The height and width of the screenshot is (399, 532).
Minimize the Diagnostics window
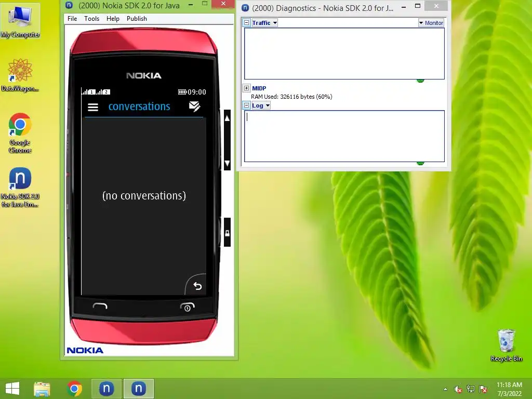(x=403, y=7)
